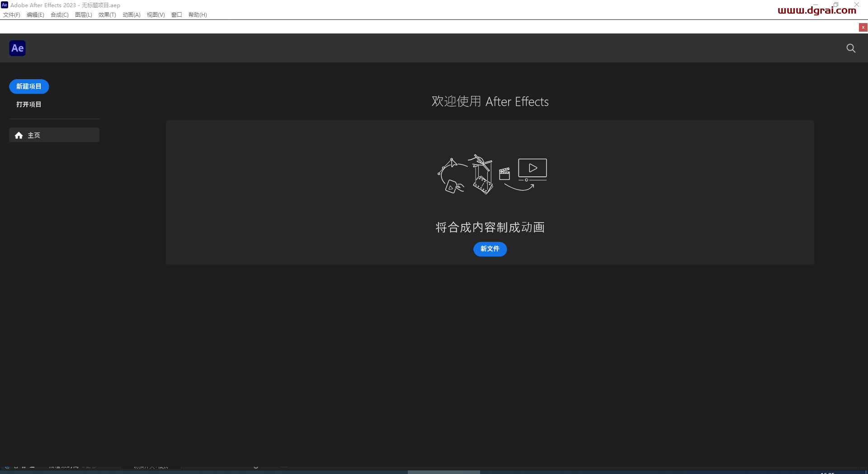Click 打开项目 to open a project
This screenshot has width=868, height=474.
click(x=29, y=104)
